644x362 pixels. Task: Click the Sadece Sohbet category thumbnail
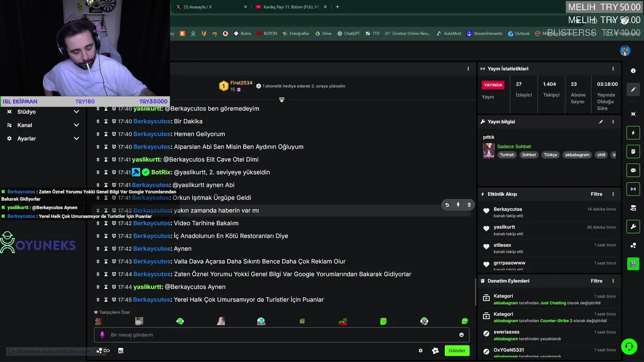coord(489,151)
